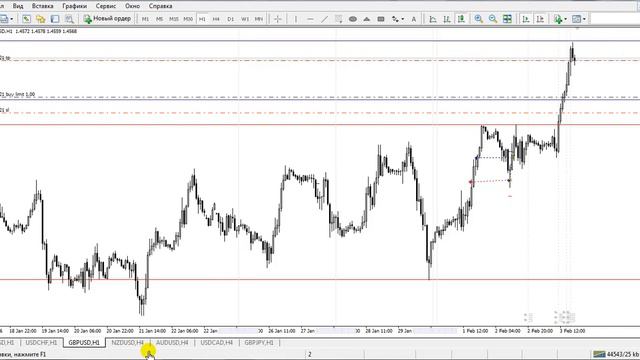Open the Окно menu

click(132, 6)
